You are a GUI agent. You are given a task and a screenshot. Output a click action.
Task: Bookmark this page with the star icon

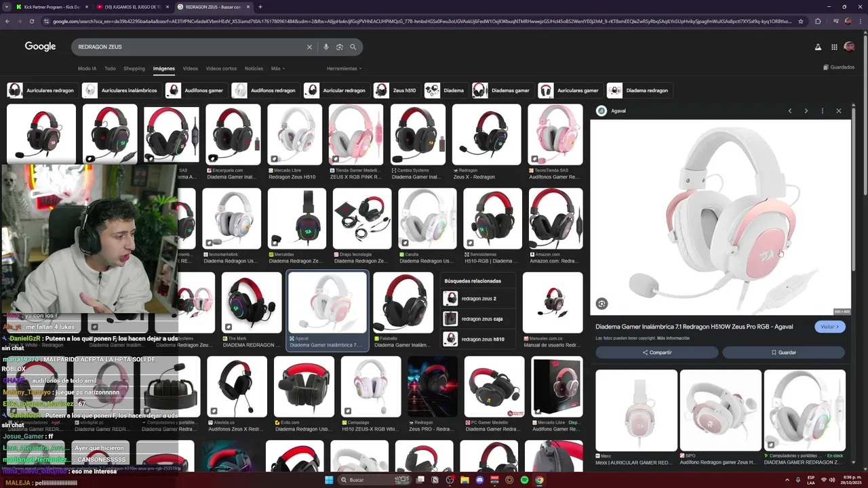(801, 21)
